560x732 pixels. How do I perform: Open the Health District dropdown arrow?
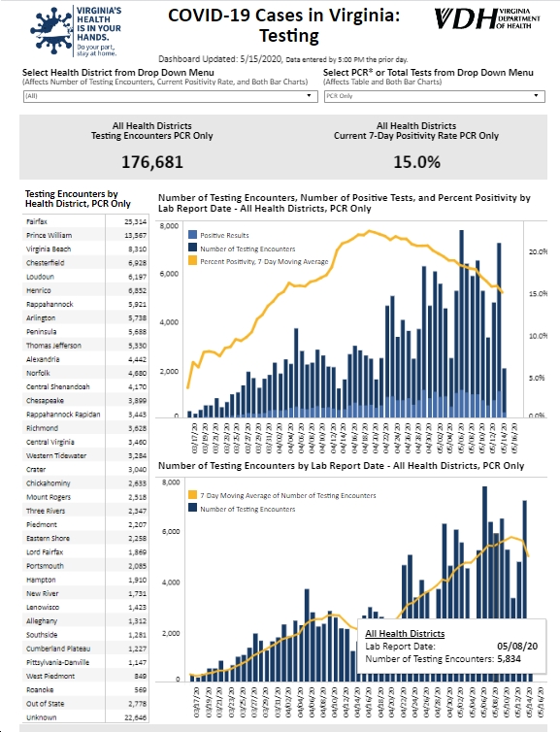click(309, 96)
